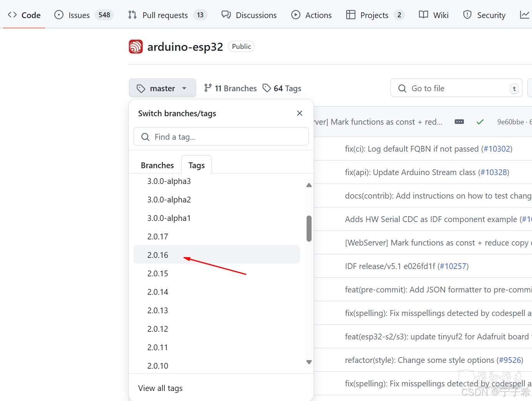The image size is (532, 401).
Task: Open 'feat(pre-commit): Add JSON formatter' commit
Action: click(x=439, y=290)
